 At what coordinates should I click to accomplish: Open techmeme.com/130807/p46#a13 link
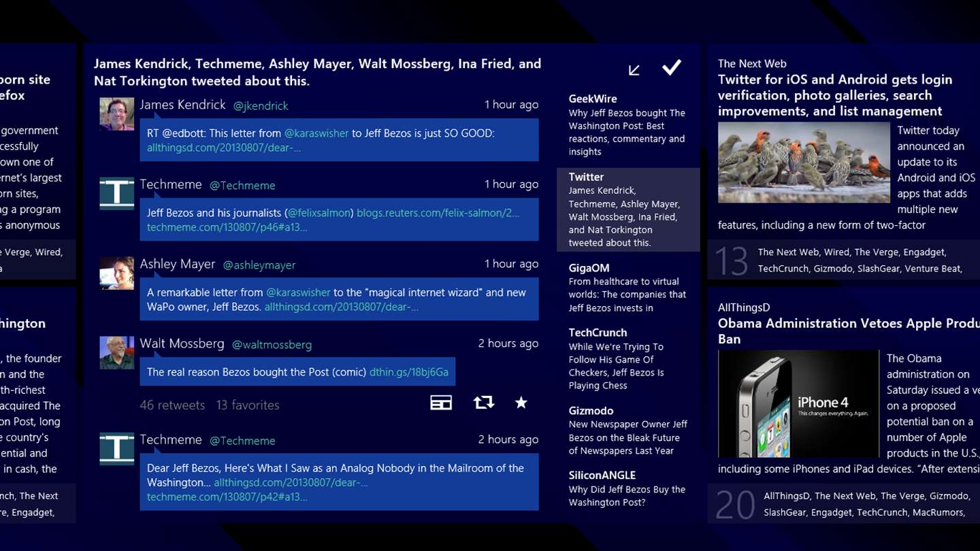[227, 228]
